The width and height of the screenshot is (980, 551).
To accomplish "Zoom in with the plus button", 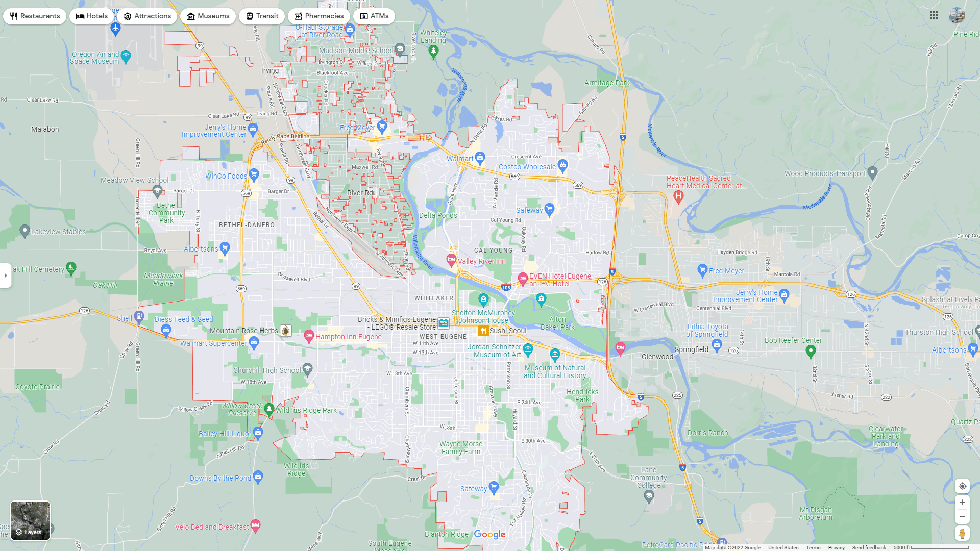I will pos(962,503).
